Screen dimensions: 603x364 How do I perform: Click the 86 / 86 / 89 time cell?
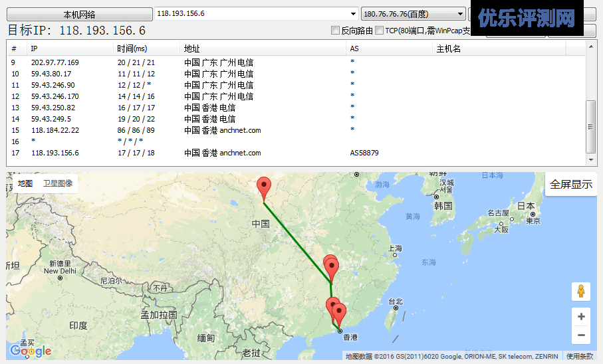tap(136, 130)
